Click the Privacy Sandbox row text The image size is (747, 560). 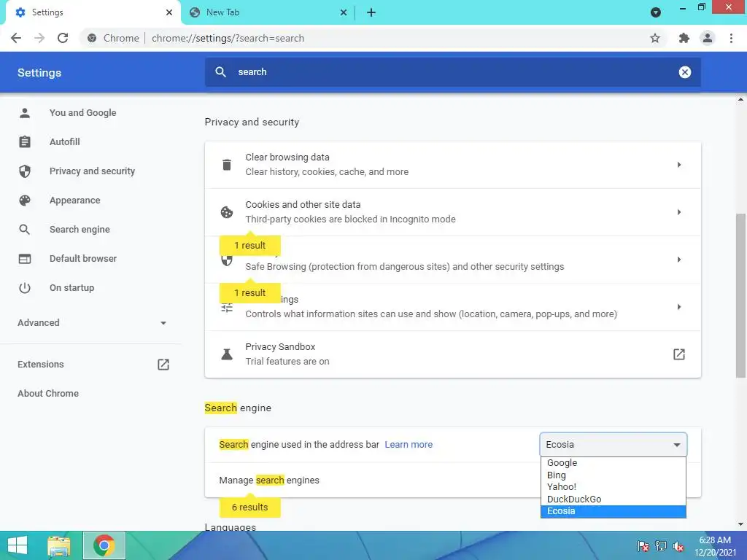[x=287, y=354]
